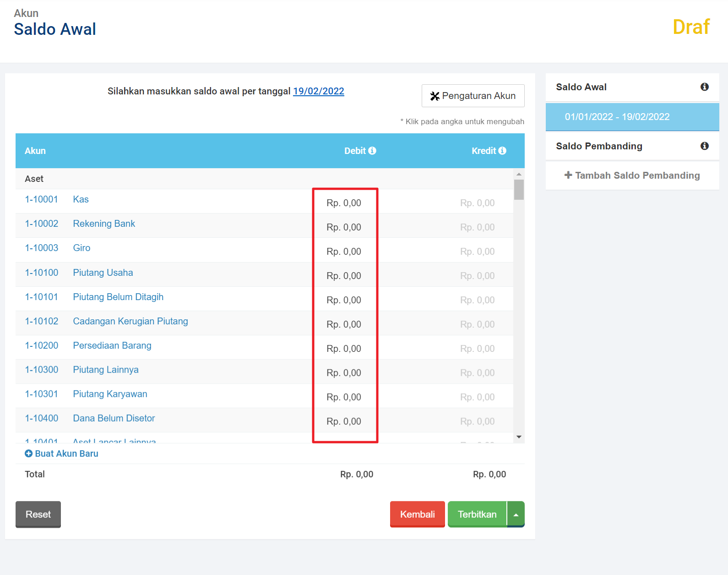Edit the Debit amount for Giro
This screenshot has width=728, height=575.
[343, 252]
